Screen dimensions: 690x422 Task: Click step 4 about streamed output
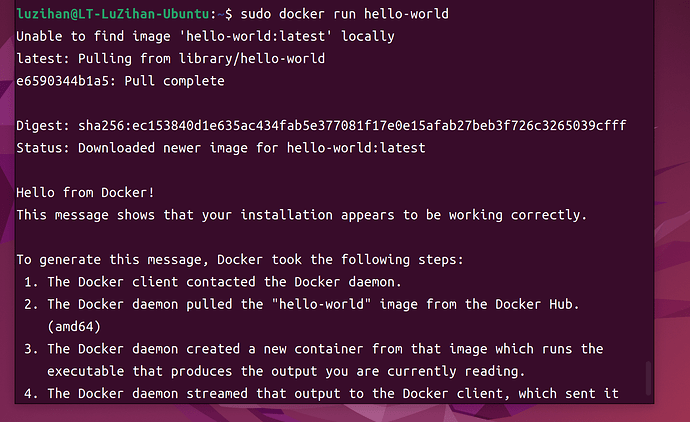321,393
